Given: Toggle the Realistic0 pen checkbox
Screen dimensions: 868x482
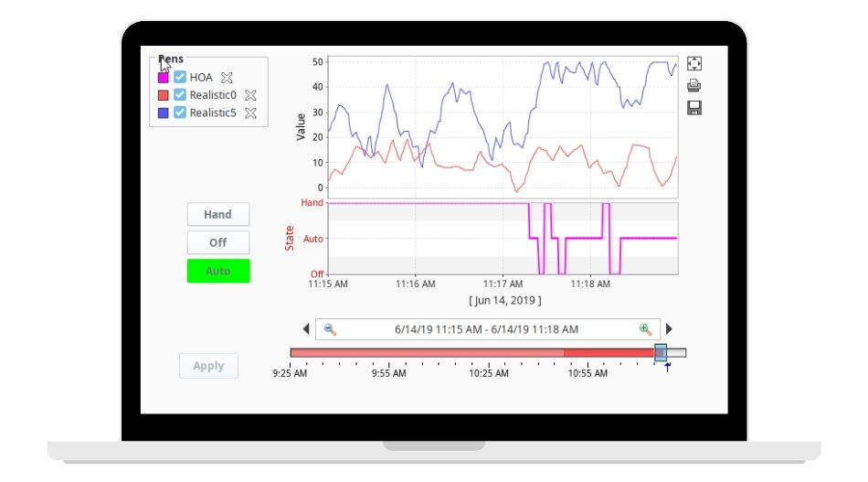Looking at the screenshot, I should (180, 95).
